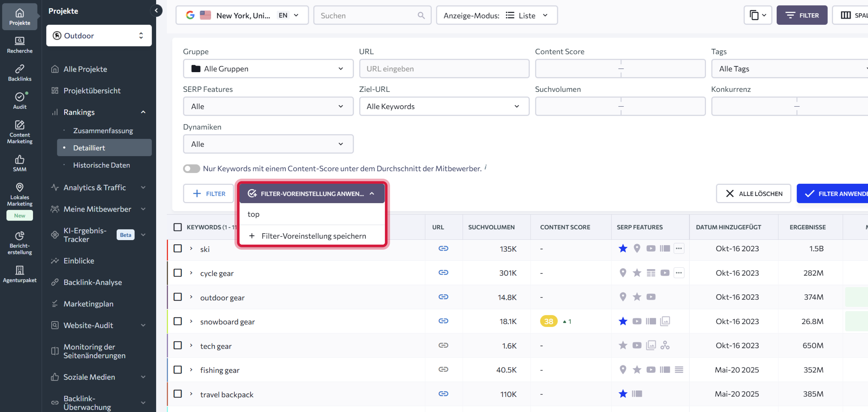Open the Outdoor project selector

coord(99,36)
